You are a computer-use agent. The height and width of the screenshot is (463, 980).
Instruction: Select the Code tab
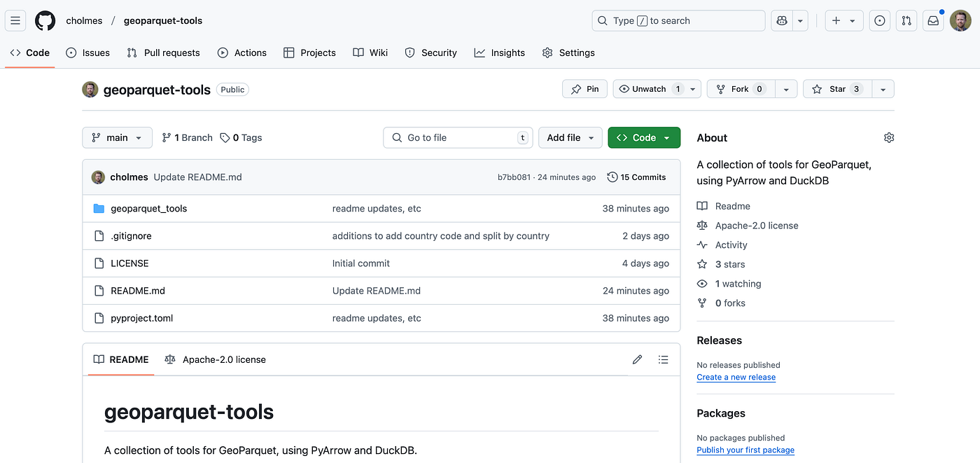coord(30,53)
